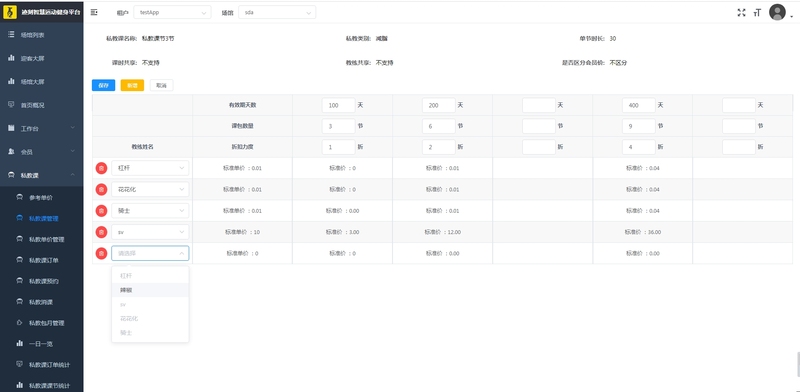Screen dimensions: 800x392
Task: Click the 标准单价：10 cell in sv row
Action: click(x=242, y=232)
